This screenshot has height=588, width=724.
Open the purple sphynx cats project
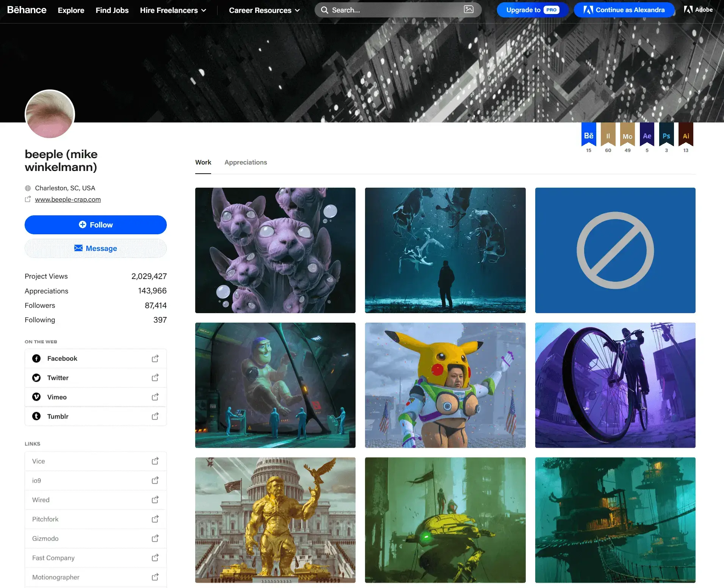pyautogui.click(x=275, y=250)
